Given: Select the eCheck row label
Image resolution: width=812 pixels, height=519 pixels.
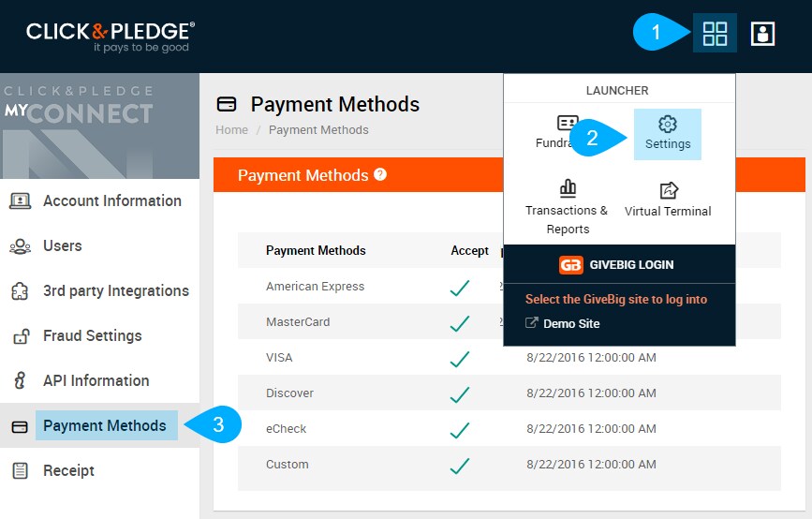Looking at the screenshot, I should (286, 429).
